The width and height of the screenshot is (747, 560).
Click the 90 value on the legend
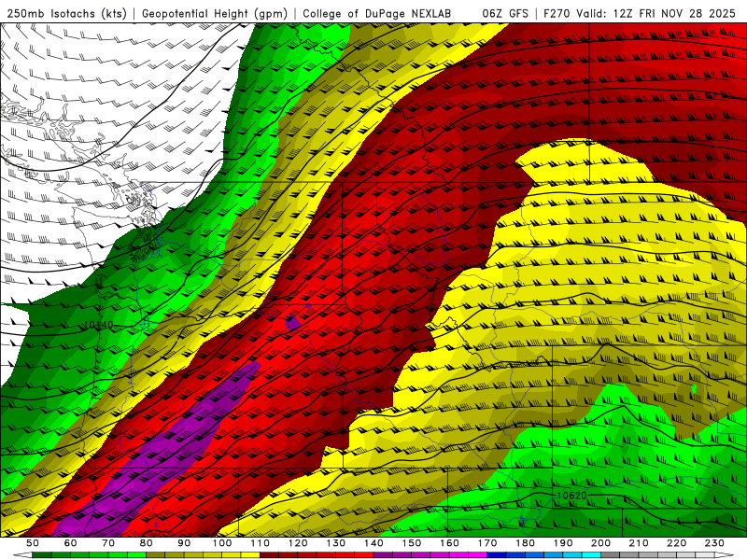(x=184, y=543)
